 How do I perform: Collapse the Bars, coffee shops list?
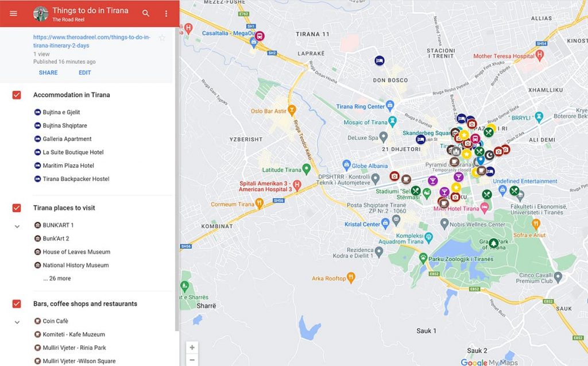coord(17,322)
